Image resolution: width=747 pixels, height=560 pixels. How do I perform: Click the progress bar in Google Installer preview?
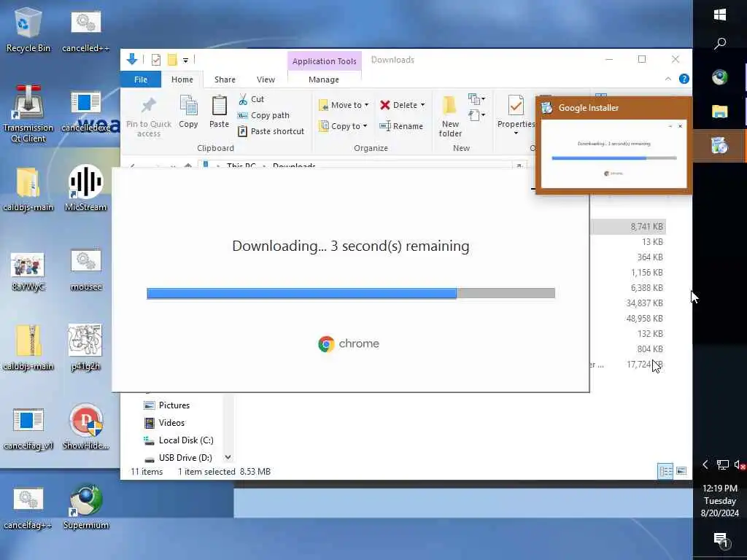tap(614, 157)
